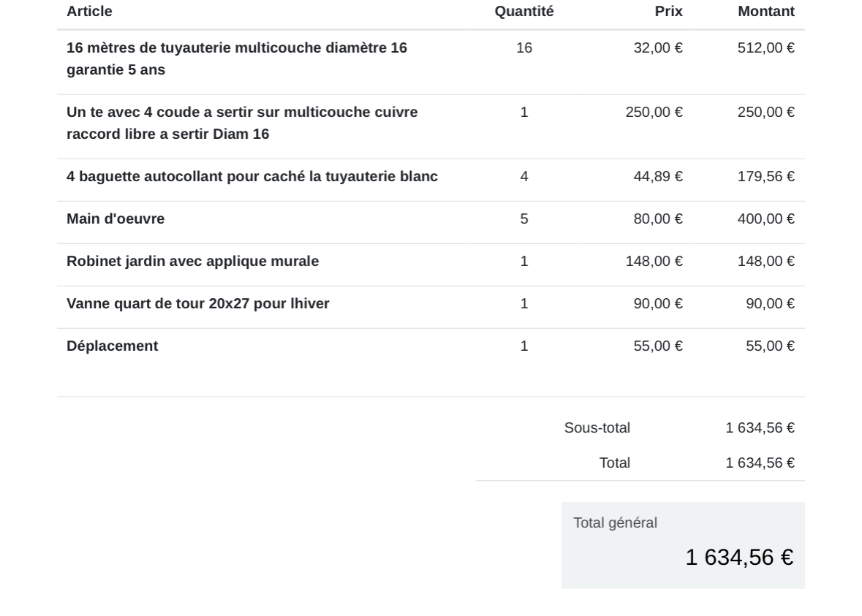
Task: Click the Quantité column header
Action: (524, 12)
